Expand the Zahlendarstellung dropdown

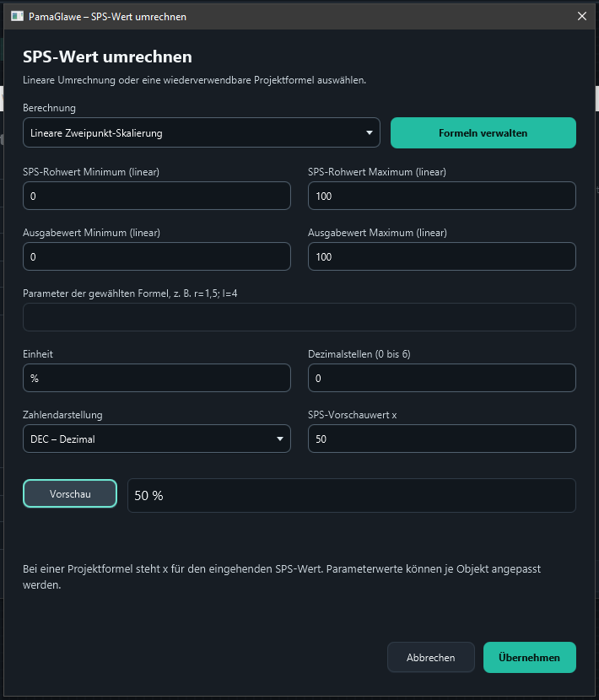pos(157,439)
